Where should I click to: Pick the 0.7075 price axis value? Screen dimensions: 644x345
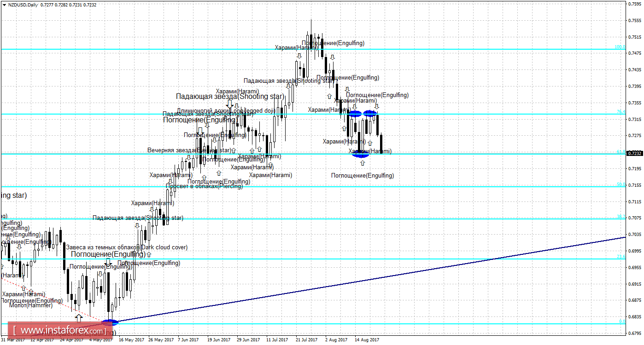[x=634, y=218]
